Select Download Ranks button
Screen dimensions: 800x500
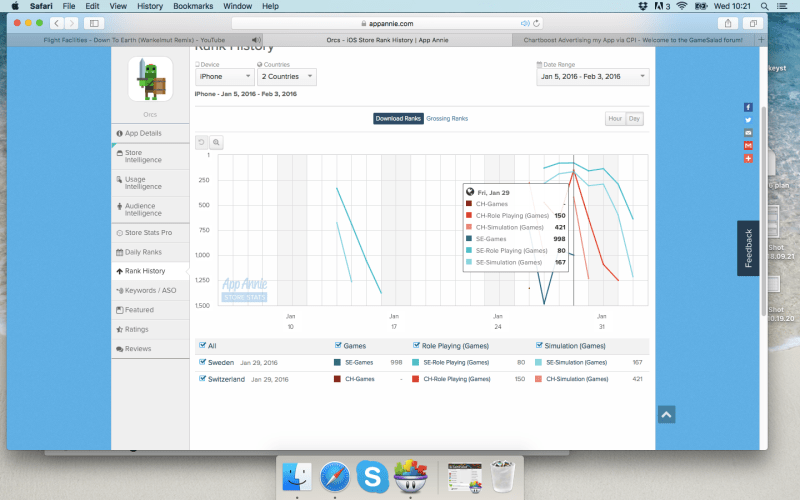pos(398,118)
